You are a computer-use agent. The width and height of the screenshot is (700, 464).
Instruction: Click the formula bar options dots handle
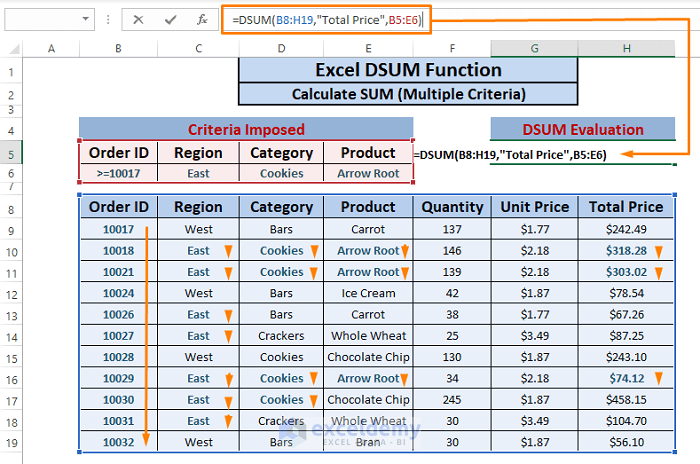click(x=108, y=20)
